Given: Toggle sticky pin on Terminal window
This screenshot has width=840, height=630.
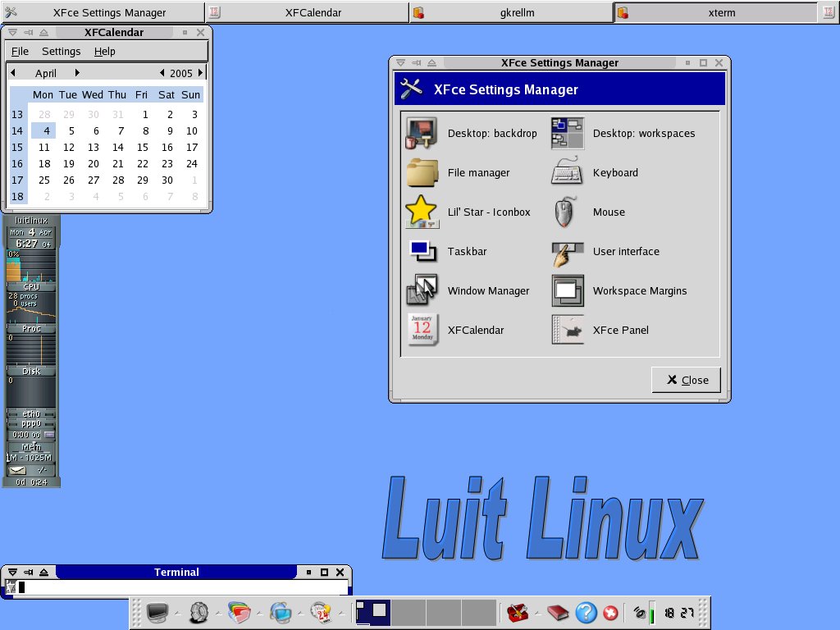Looking at the screenshot, I should pos(29,572).
